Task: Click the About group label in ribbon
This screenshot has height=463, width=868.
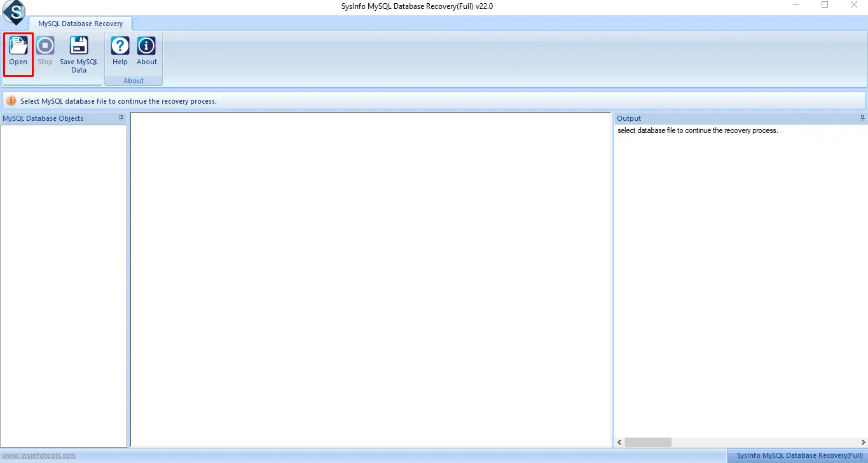Action: pyautogui.click(x=134, y=81)
